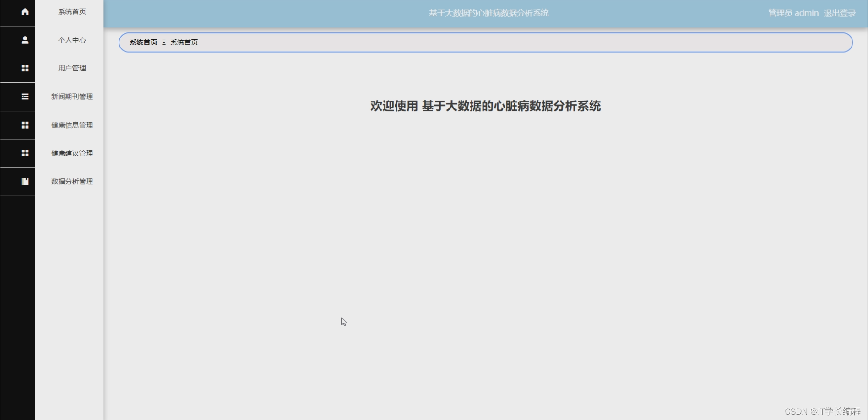The width and height of the screenshot is (868, 420).
Task: Click the grid icon beside 用户管理
Action: [x=25, y=68]
